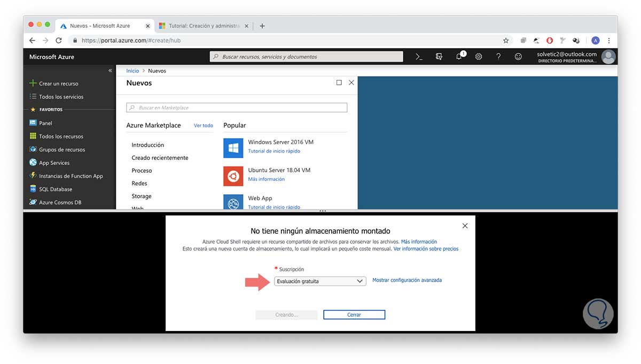Click the Cerrar button

354,315
